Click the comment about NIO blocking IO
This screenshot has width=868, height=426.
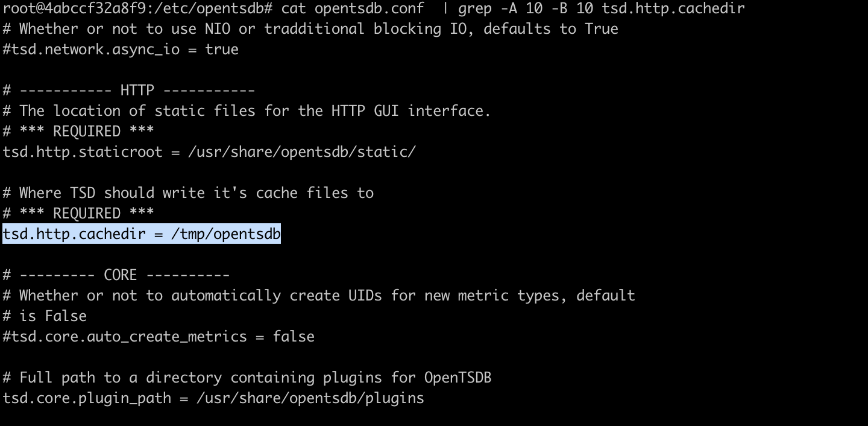point(310,28)
